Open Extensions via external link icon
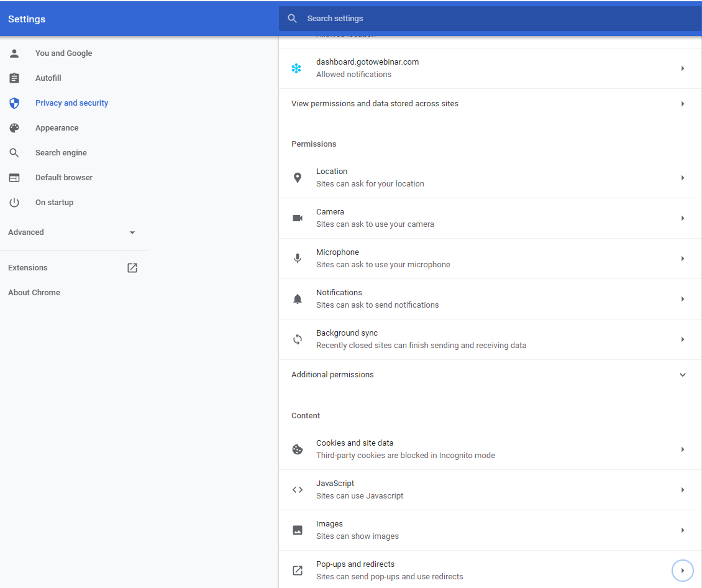Viewport: 702px width, 588px height. (132, 268)
